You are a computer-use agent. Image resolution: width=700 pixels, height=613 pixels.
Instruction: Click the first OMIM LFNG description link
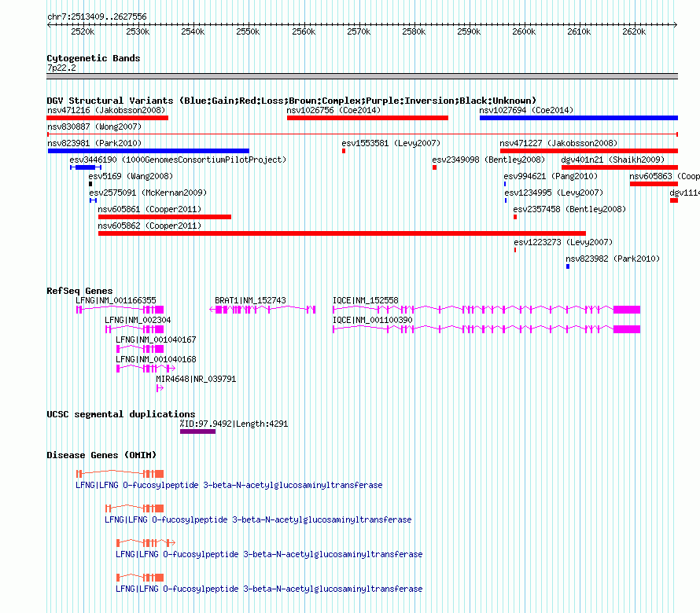coord(229,485)
